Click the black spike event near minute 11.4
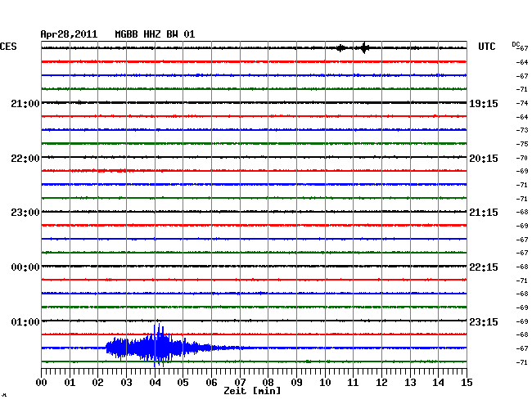Image resolution: width=532 pixels, height=404 pixels. click(x=364, y=47)
